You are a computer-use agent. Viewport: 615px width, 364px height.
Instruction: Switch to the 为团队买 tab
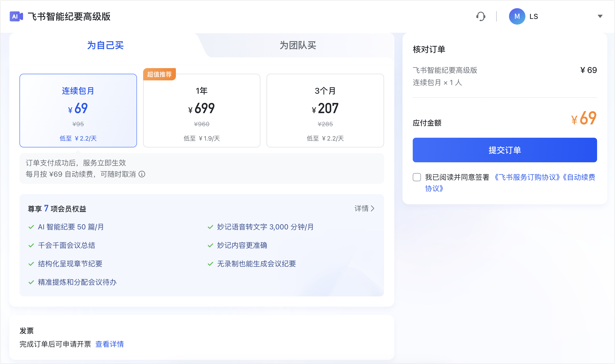[298, 45]
